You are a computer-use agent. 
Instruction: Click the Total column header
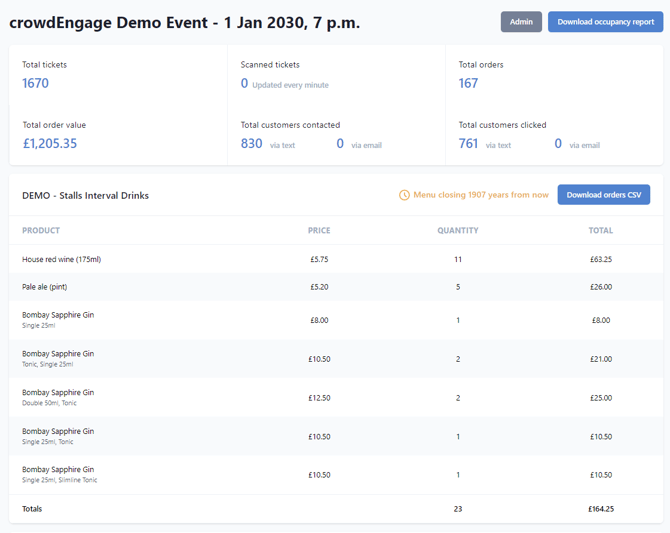(600, 231)
